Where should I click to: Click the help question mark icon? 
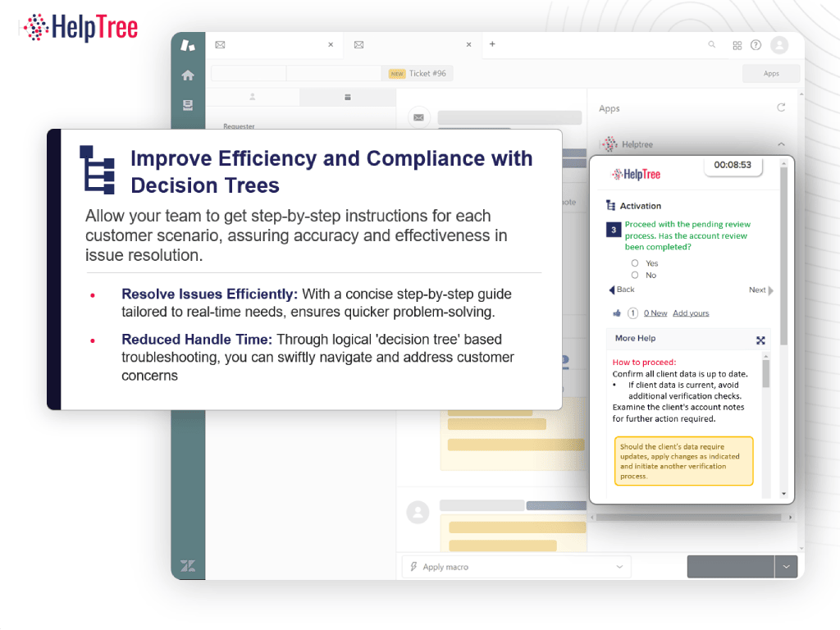point(756,45)
